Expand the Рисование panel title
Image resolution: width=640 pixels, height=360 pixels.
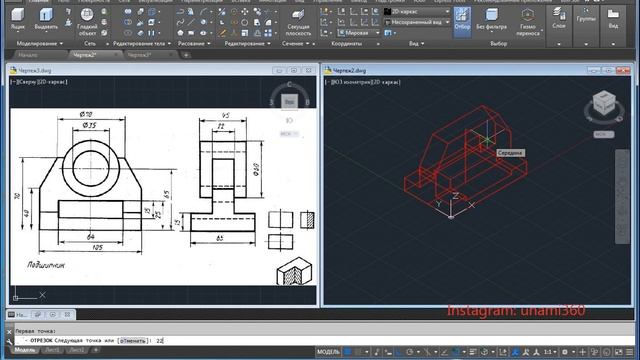tap(194, 43)
